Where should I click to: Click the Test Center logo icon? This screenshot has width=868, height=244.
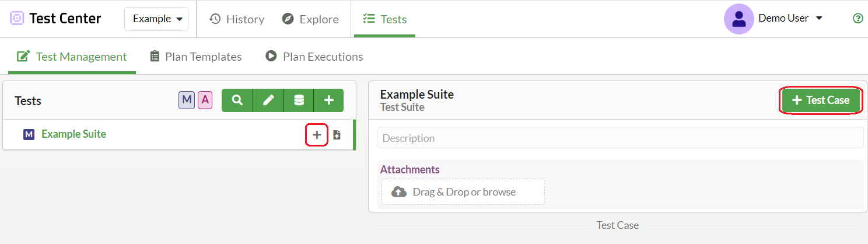click(x=17, y=19)
